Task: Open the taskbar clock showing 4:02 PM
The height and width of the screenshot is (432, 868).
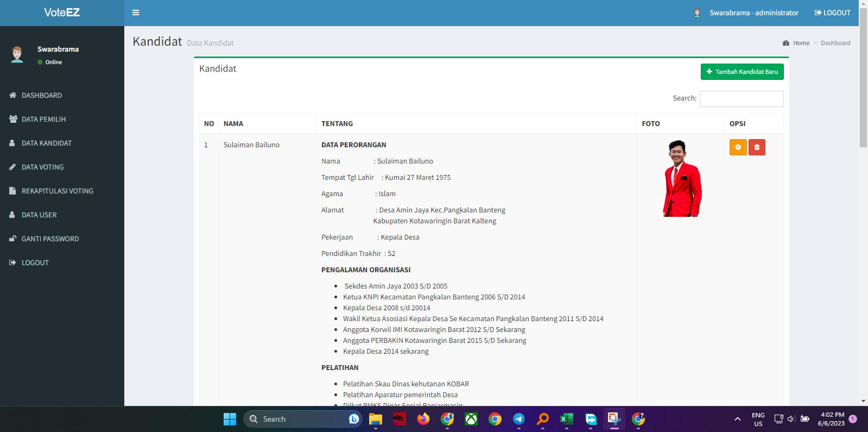Action: click(831, 419)
